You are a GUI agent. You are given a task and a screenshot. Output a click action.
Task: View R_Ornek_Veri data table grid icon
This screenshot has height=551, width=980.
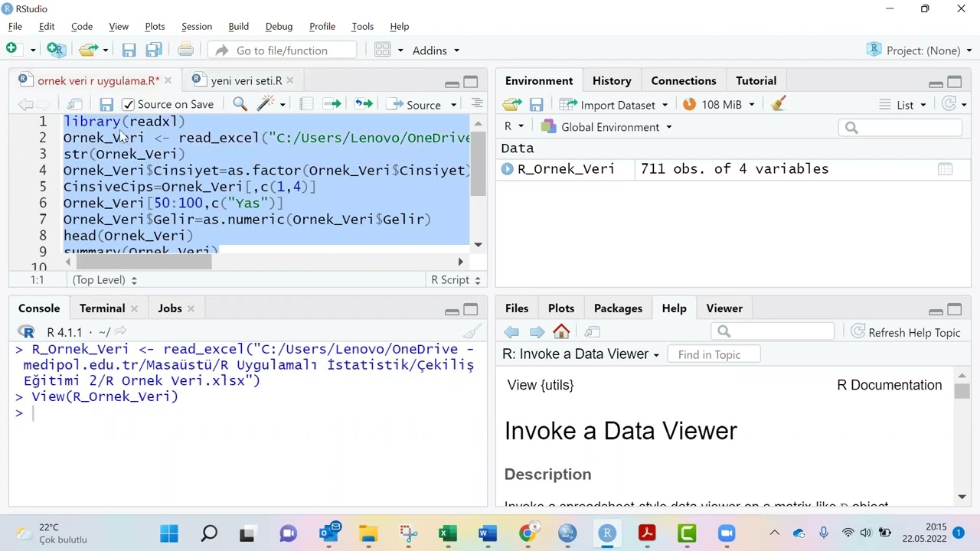coord(945,169)
